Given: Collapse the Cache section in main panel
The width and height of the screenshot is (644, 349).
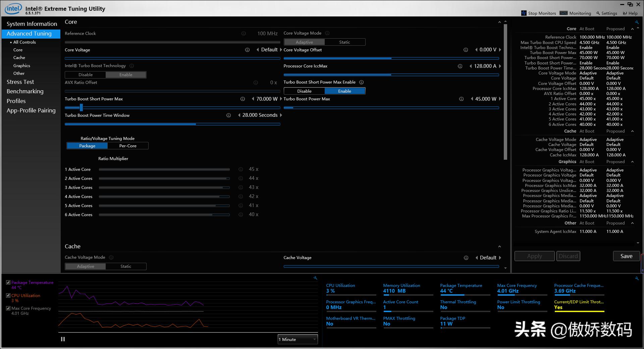Looking at the screenshot, I should (499, 247).
